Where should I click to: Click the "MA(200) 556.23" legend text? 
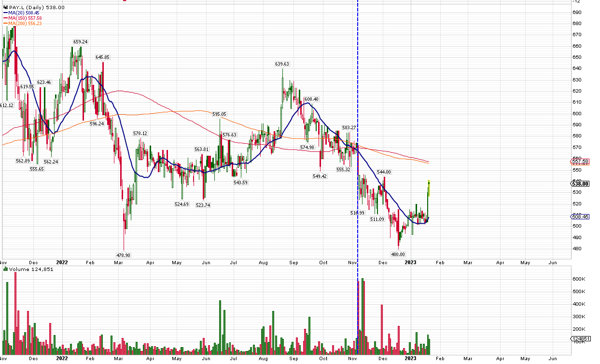tap(26, 24)
